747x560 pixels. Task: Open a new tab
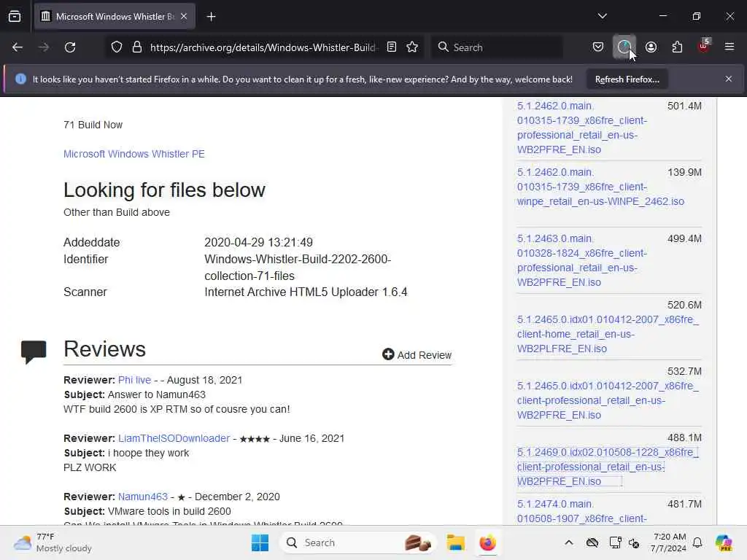211,17
